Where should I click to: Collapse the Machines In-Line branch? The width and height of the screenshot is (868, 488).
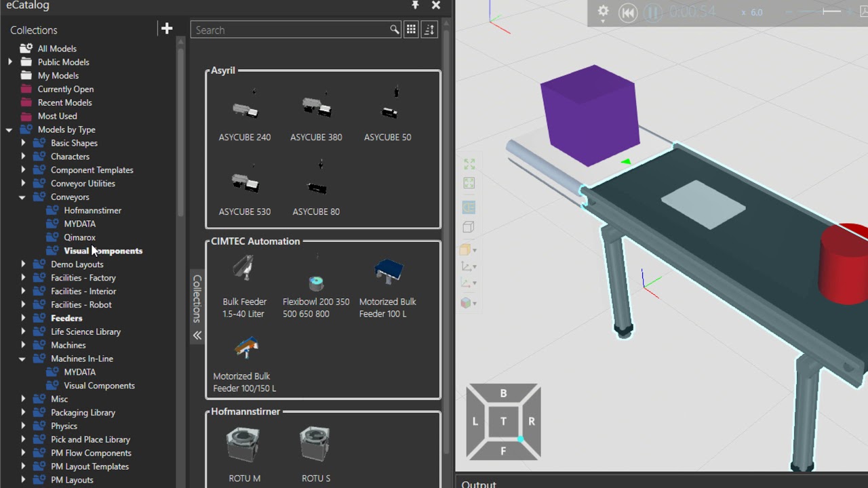click(x=24, y=359)
